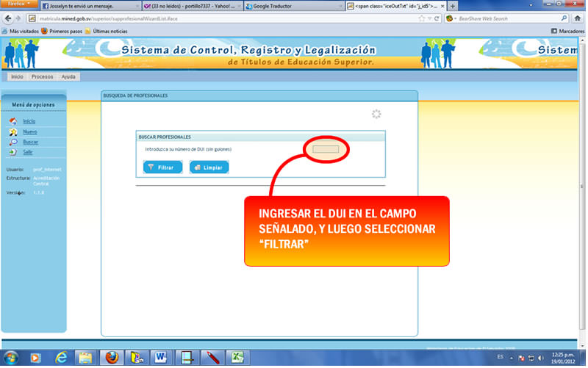This screenshot has width=588, height=368.
Task: Reload the page with refresh icon
Action: 437,18
